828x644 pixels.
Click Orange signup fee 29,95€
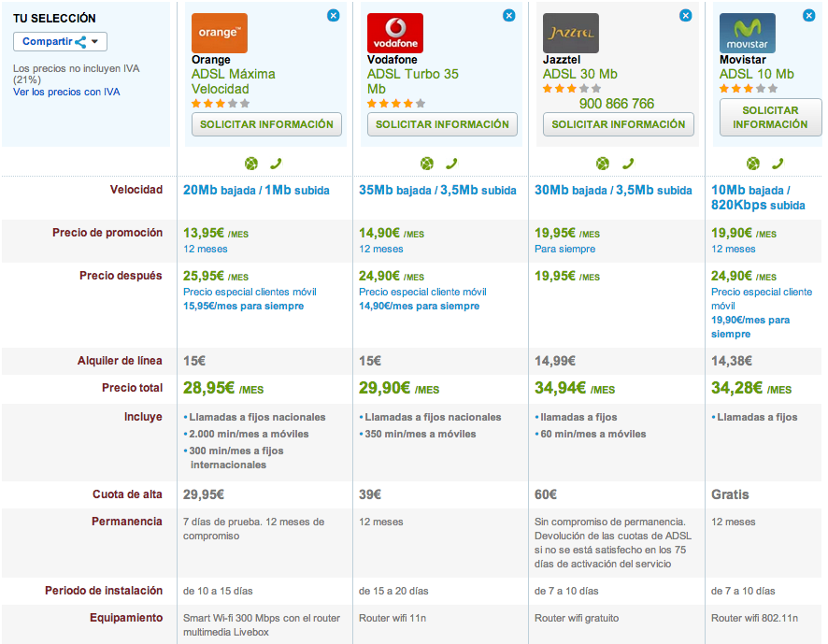204,494
